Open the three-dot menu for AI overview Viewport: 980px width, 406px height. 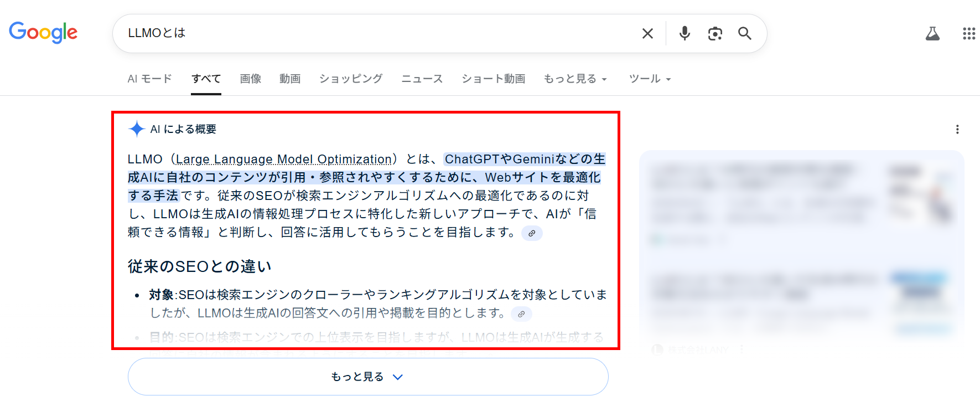click(957, 130)
